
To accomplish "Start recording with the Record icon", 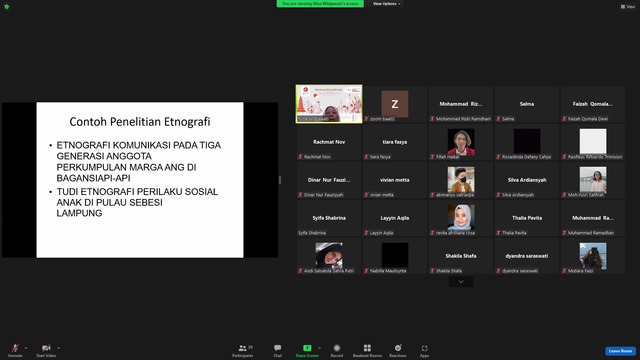I will pyautogui.click(x=337, y=348).
